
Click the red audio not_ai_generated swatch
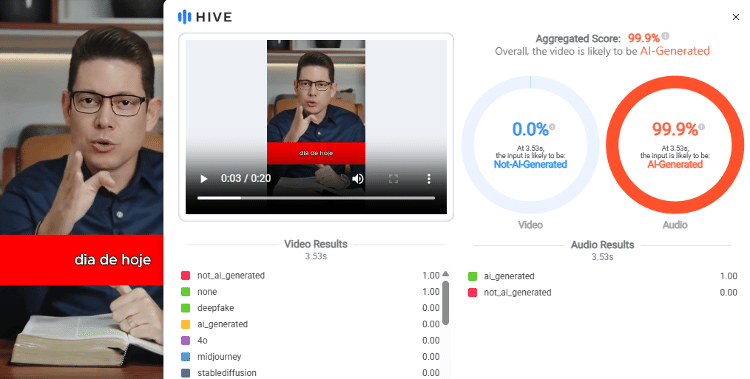(x=473, y=292)
